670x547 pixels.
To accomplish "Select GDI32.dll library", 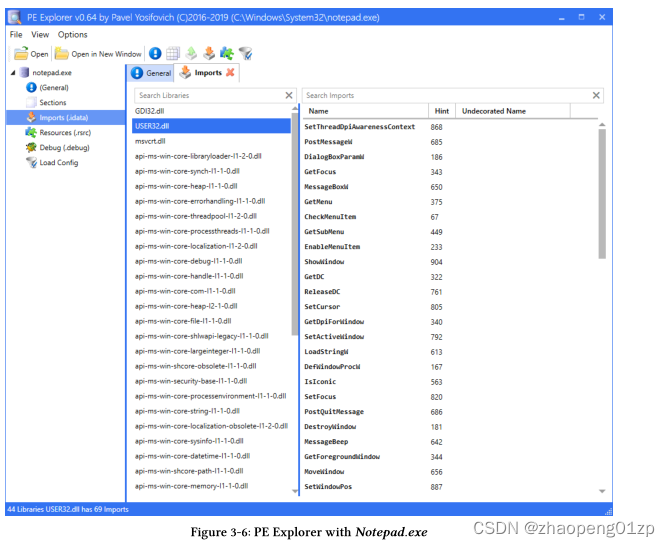I will coord(212,111).
